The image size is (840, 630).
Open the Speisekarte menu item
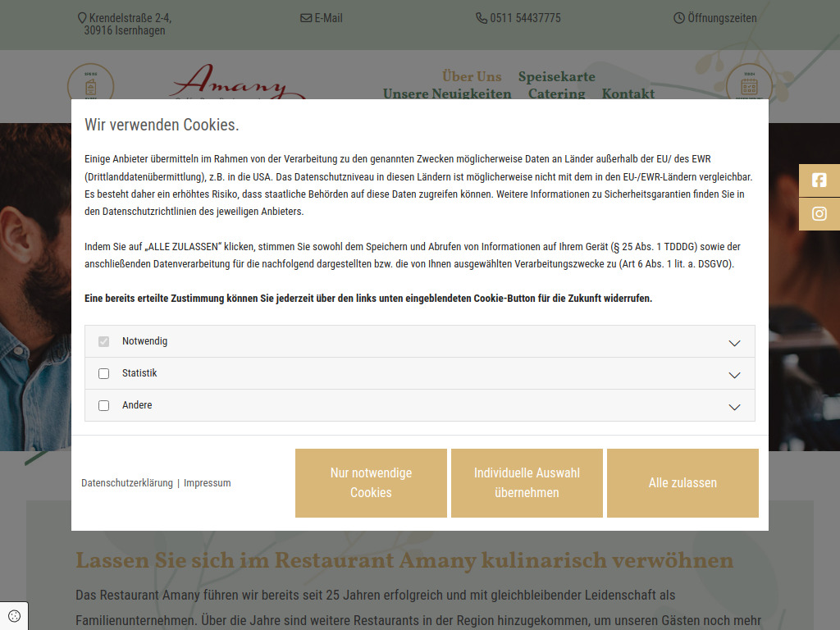[555, 76]
